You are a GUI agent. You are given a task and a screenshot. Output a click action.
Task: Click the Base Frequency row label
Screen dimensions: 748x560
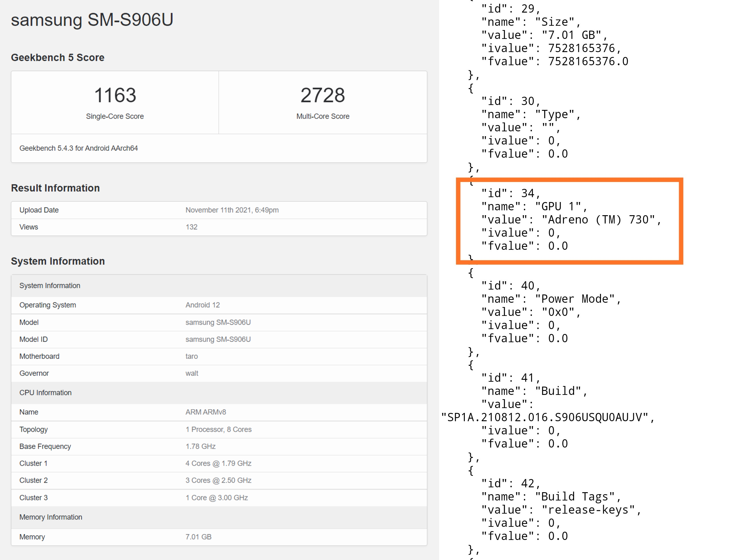(45, 447)
